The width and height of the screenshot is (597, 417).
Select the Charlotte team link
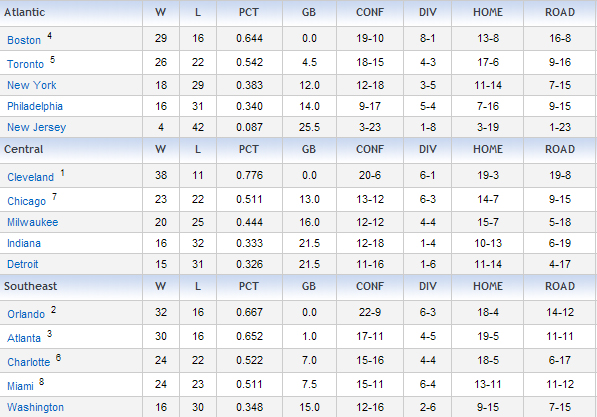pos(29,362)
